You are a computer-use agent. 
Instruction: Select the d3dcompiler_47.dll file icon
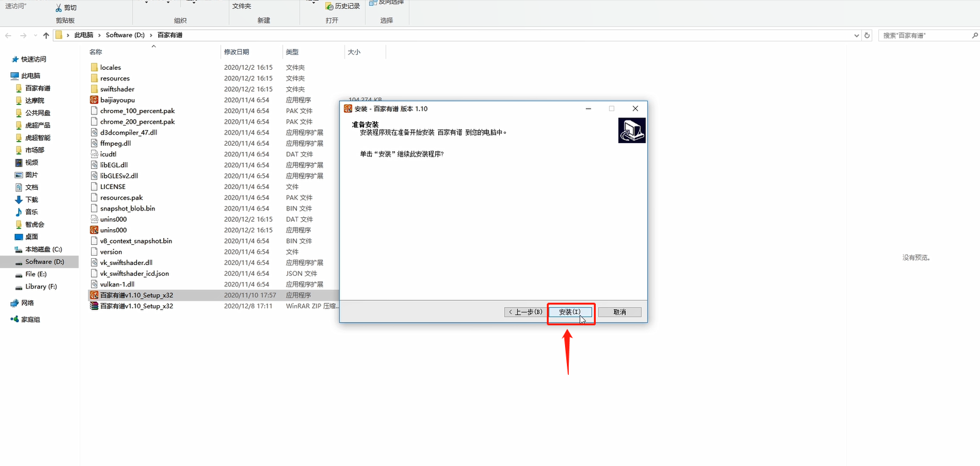(94, 133)
